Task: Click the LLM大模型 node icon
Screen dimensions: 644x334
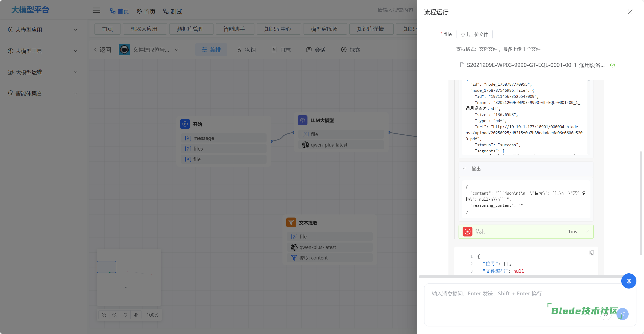Action: coord(302,120)
